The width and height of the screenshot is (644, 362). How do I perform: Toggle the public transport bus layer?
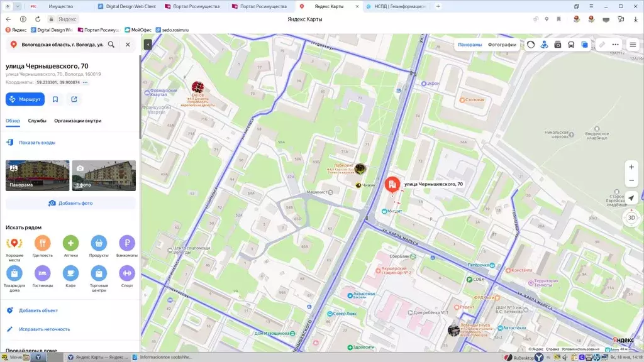pos(571,45)
